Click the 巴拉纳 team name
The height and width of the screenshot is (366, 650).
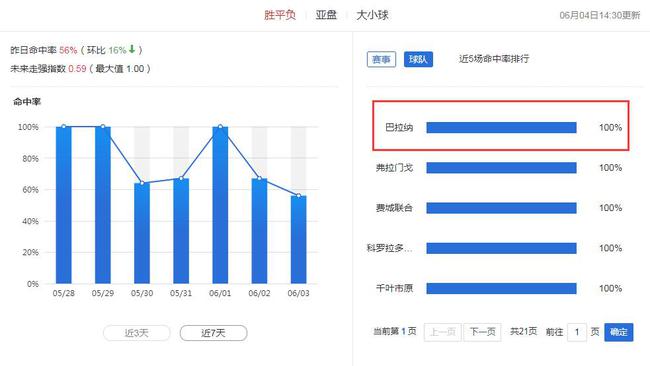(399, 128)
